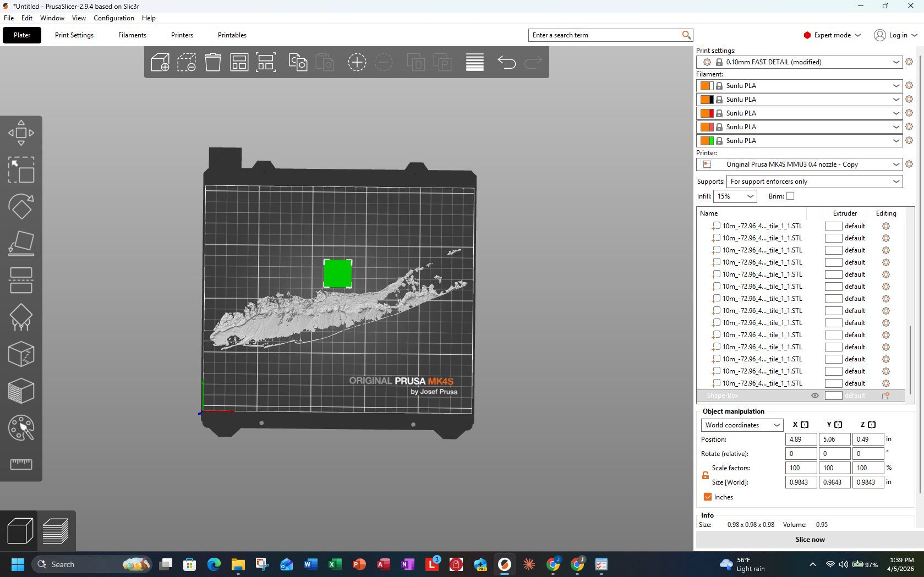Click the Arrange objects icon
The image size is (924, 577).
(x=239, y=62)
